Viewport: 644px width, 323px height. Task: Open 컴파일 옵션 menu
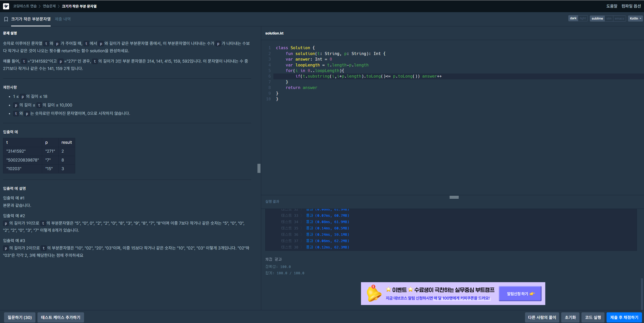point(631,6)
